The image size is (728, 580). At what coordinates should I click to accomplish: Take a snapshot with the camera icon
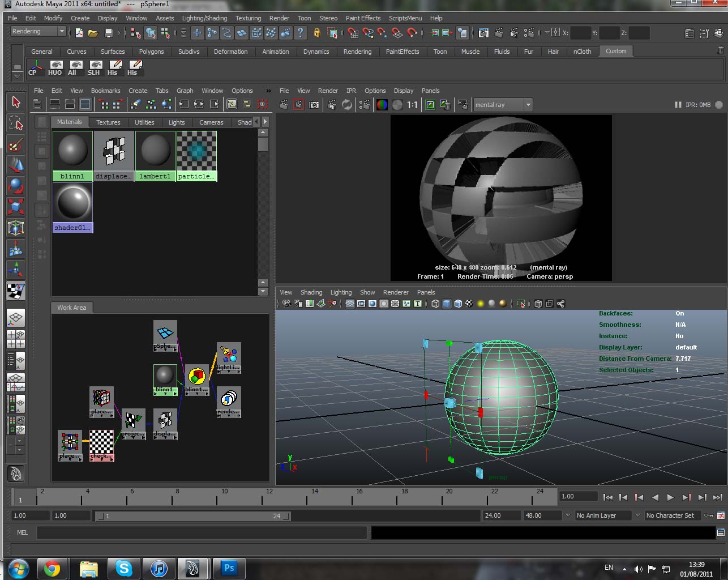click(314, 105)
